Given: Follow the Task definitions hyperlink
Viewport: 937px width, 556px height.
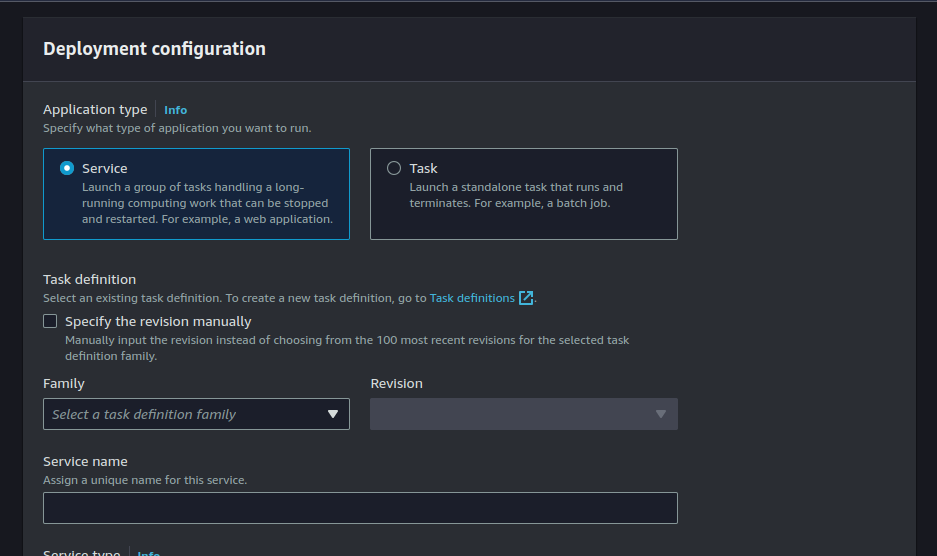Looking at the screenshot, I should [x=472, y=298].
